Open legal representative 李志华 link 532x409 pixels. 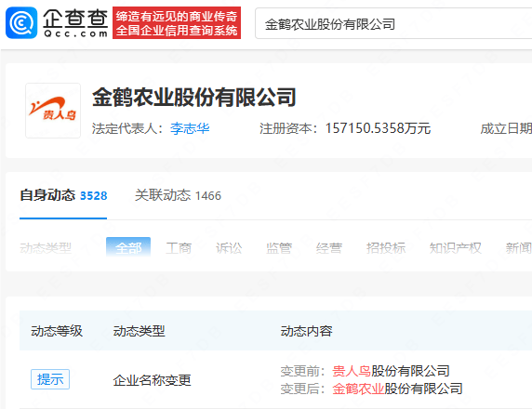[190, 128]
